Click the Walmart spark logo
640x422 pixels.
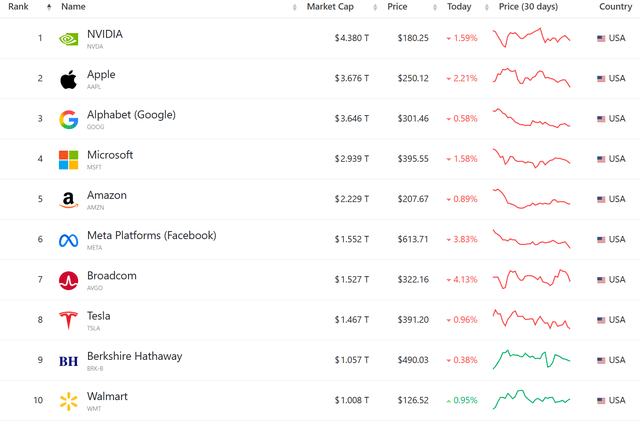pyautogui.click(x=68, y=401)
